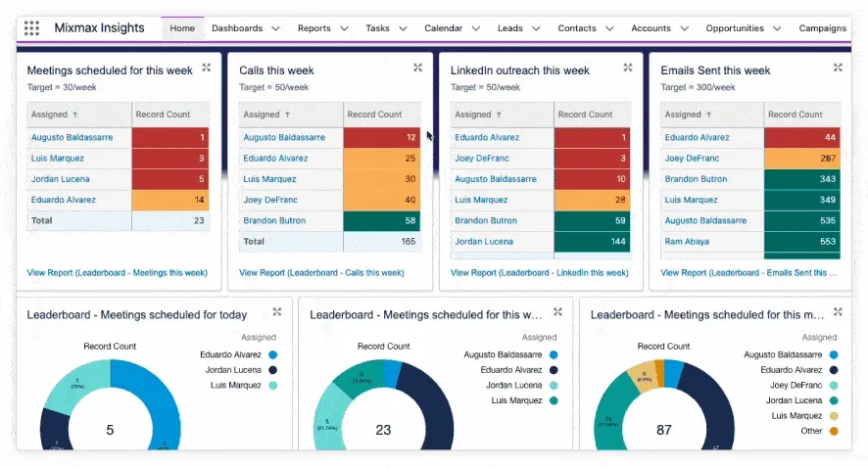868x467 pixels.
Task: Open the app launcher grid icon
Action: click(x=31, y=28)
